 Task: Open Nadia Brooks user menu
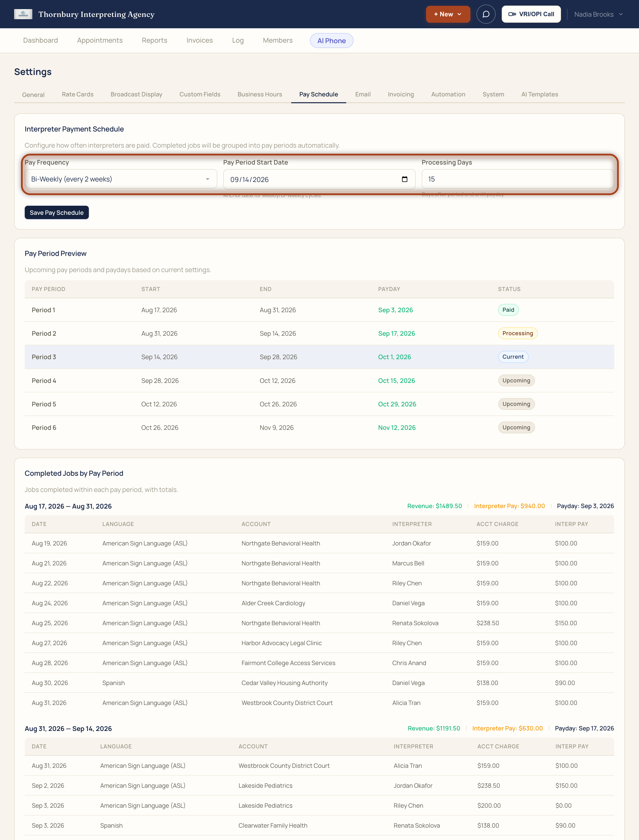click(x=598, y=14)
